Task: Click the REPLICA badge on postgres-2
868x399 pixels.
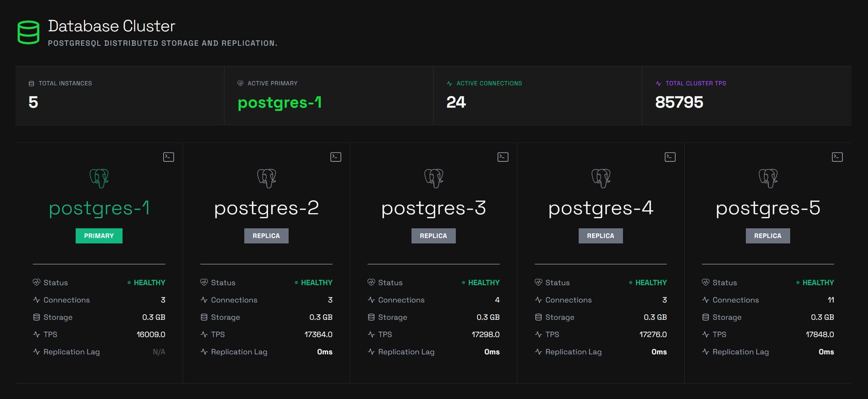Action: tap(266, 236)
